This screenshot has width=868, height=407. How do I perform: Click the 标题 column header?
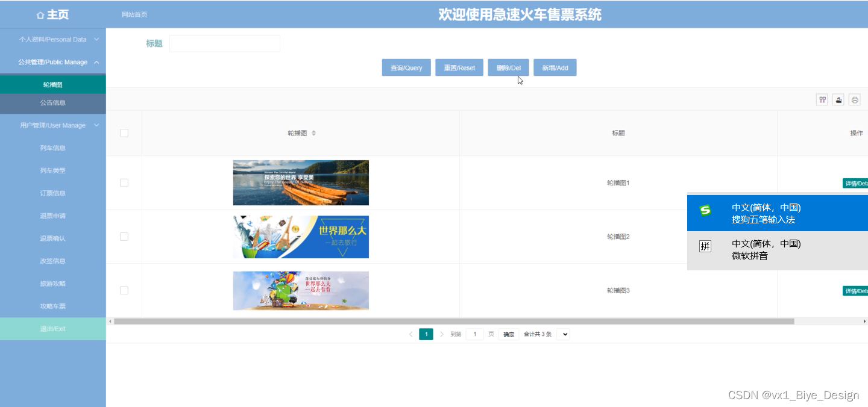pos(618,133)
